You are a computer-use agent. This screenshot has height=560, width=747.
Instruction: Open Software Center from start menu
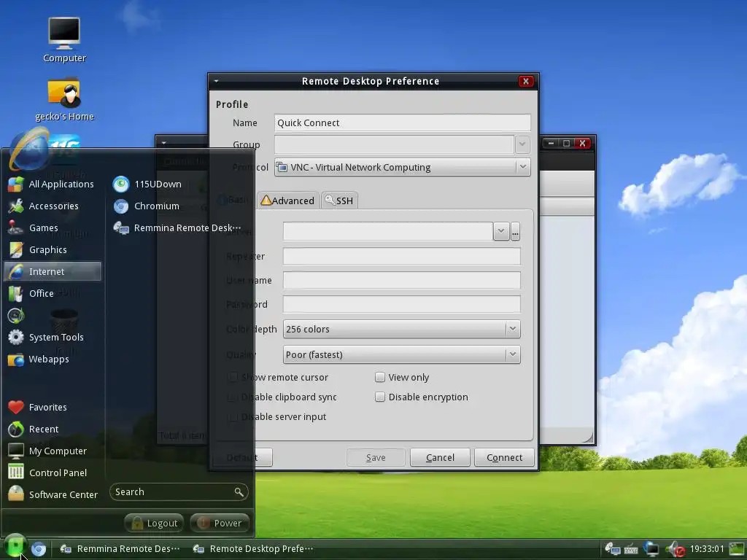pyautogui.click(x=53, y=494)
